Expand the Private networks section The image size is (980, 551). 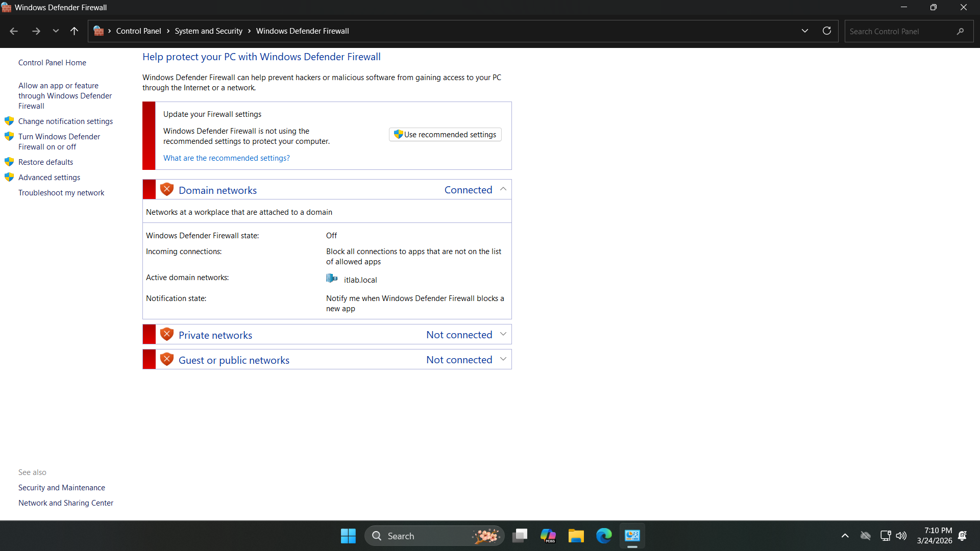[x=503, y=334]
